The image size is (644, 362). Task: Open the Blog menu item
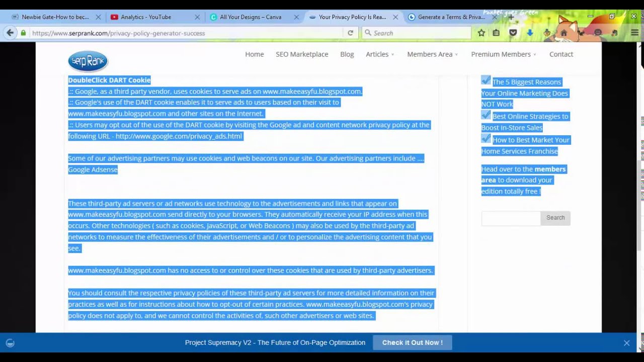347,54
